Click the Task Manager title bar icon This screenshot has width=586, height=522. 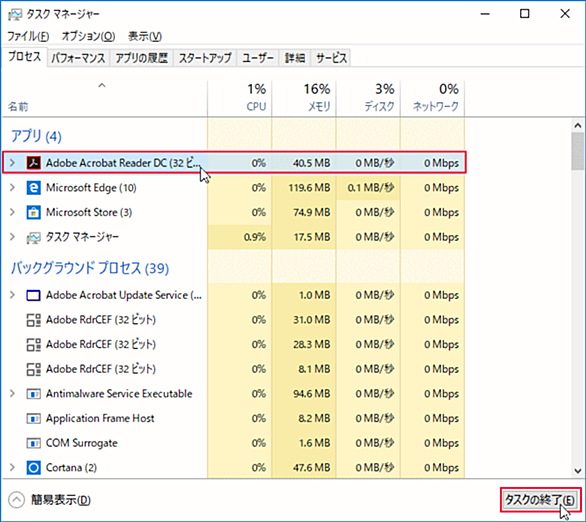click(15, 14)
